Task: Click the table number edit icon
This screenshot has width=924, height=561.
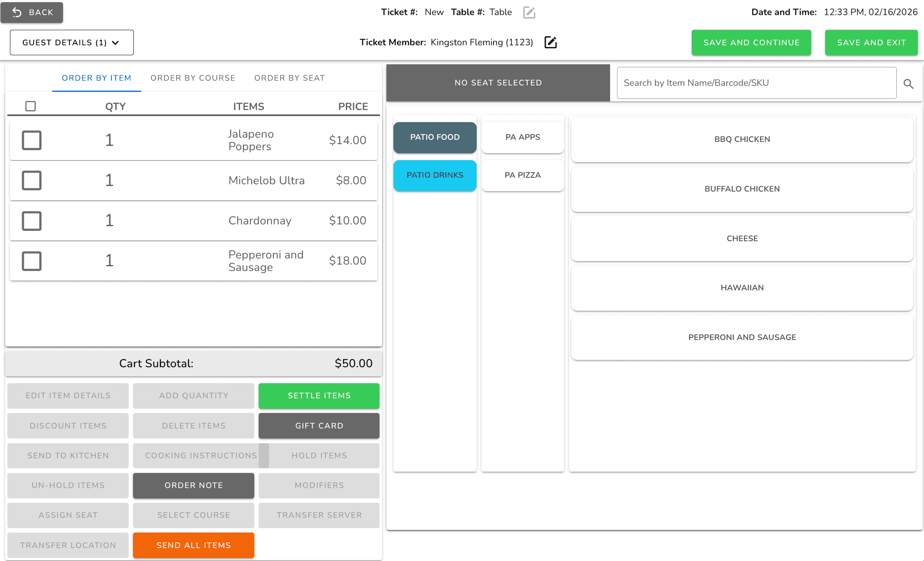Action: point(529,13)
